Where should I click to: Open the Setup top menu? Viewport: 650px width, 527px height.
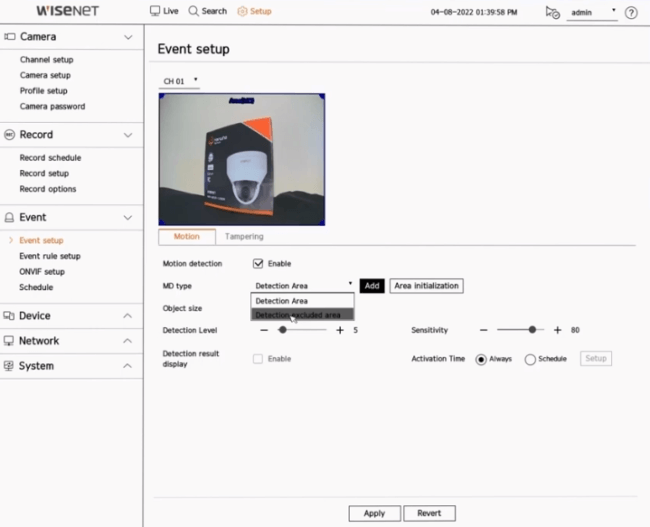255,11
